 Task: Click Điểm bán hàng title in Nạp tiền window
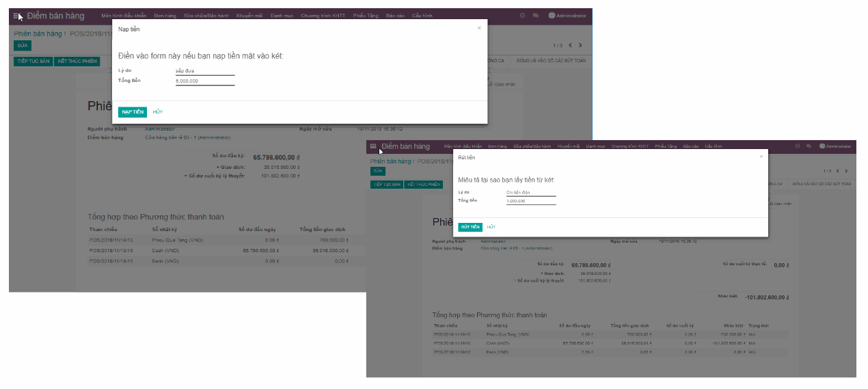pyautogui.click(x=56, y=16)
